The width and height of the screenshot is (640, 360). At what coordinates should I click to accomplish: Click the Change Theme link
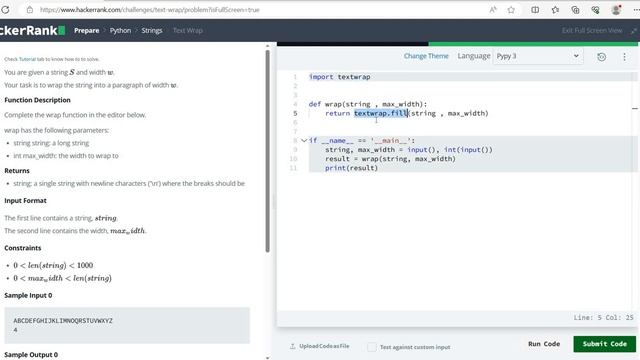click(426, 56)
